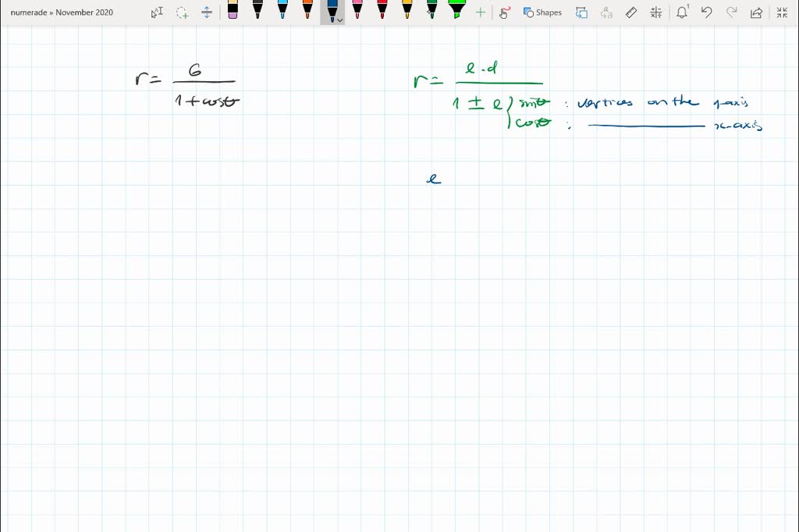Pick the red pen from the toolbar
The height and width of the screenshot is (532, 799).
382,12
